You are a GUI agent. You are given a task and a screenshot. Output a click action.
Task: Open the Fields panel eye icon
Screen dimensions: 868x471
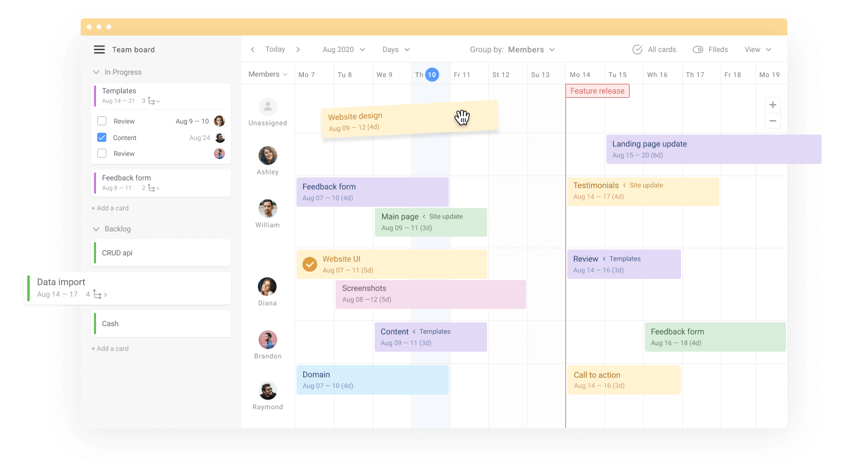click(697, 49)
